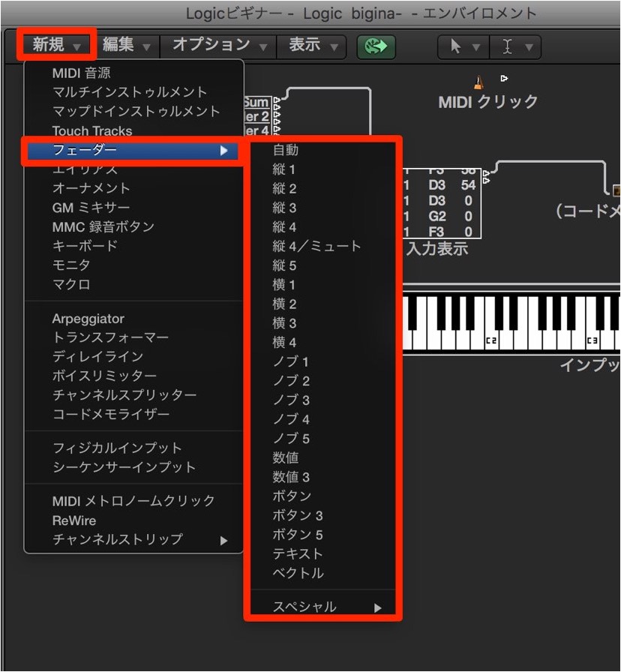Choose Arpeggiator from the menu
Screen dimensions: 621x672
[x=133, y=319]
